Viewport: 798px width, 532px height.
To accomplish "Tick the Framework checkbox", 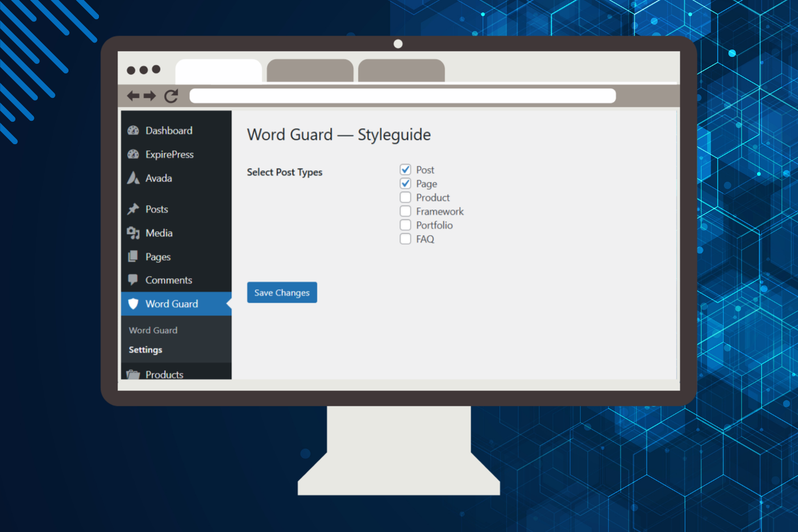I will 405,211.
